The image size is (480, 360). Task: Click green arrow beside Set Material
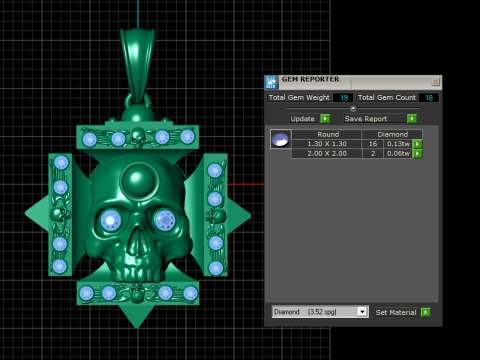point(426,312)
